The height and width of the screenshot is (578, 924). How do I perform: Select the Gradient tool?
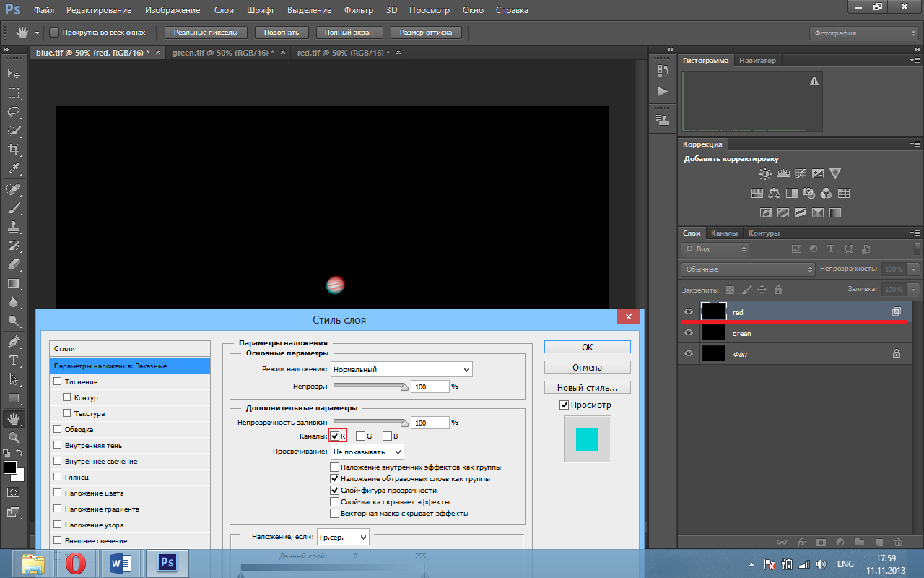pos(14,283)
